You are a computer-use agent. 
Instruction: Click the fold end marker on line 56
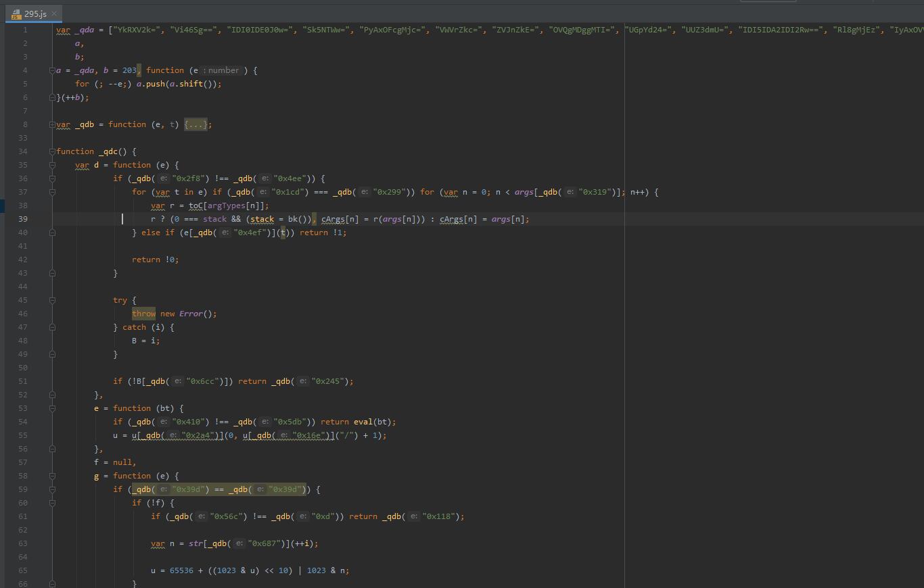pos(52,449)
